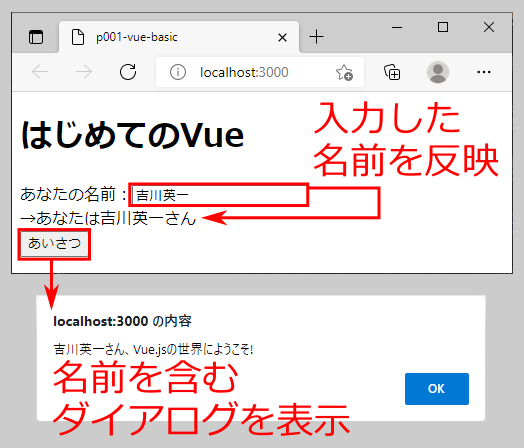Minimize the browser window

(397, 27)
